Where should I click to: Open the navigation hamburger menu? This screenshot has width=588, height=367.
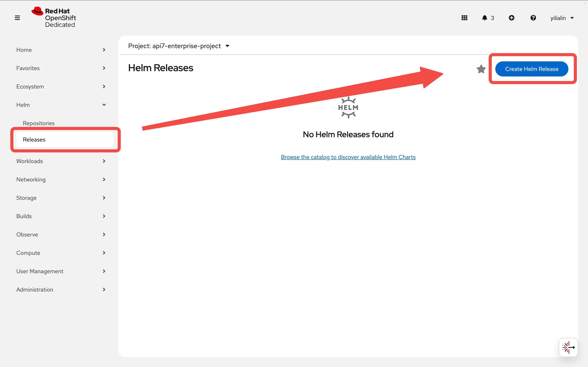point(17,18)
